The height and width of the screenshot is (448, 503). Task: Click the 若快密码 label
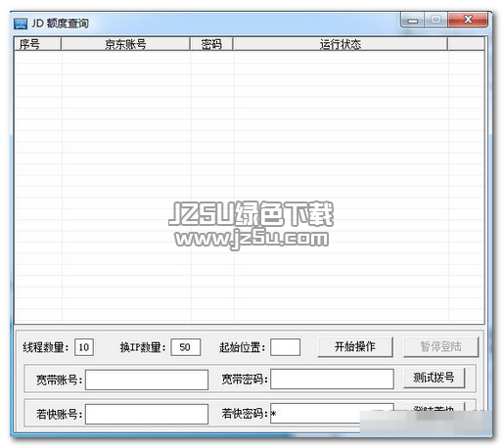point(245,414)
